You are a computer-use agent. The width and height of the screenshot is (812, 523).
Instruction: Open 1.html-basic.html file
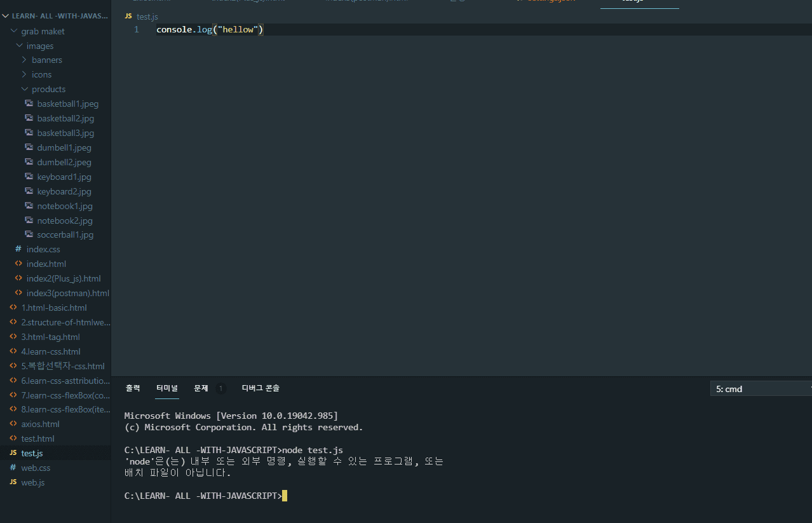55,308
